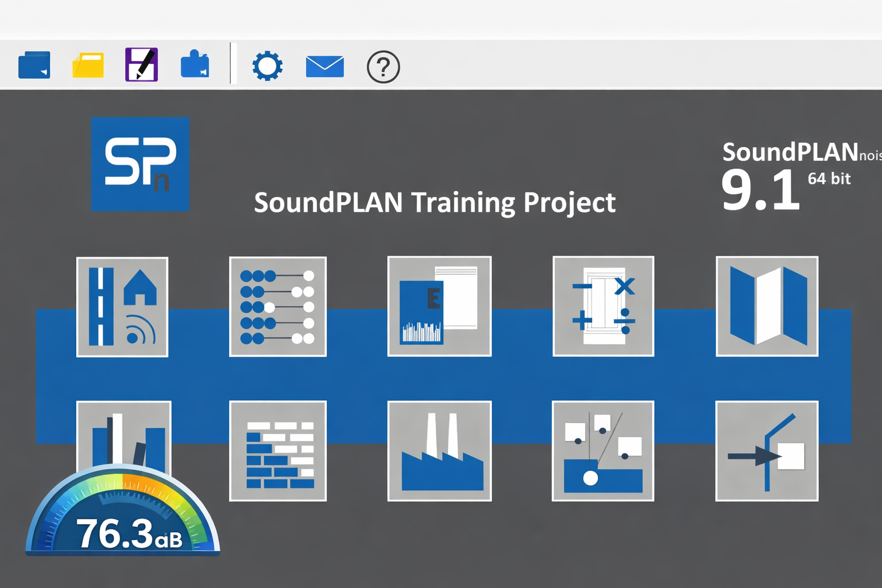The height and width of the screenshot is (588, 882).
Task: Click the blue project window toolbar icon
Action: pyautogui.click(x=34, y=65)
